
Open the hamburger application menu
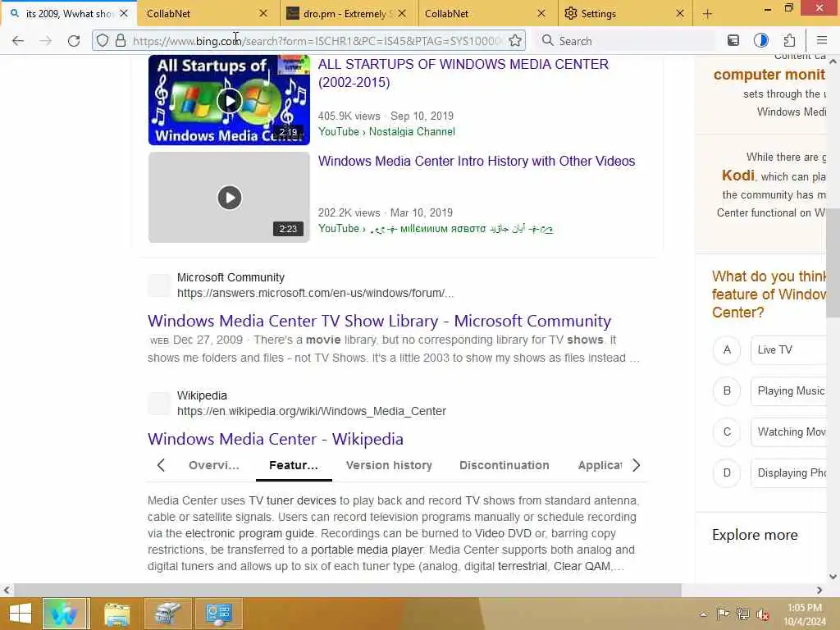pos(822,41)
